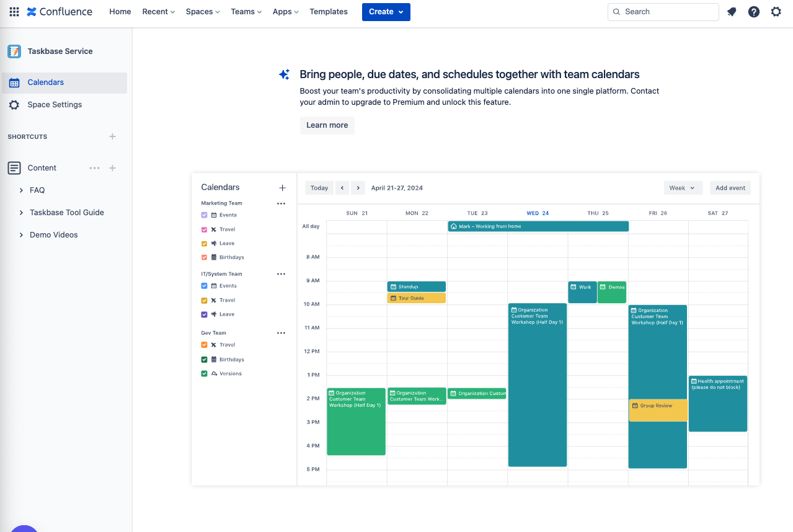The image size is (793, 532).
Task: Toggle IT/System Team Travel checkbox
Action: [x=204, y=300]
